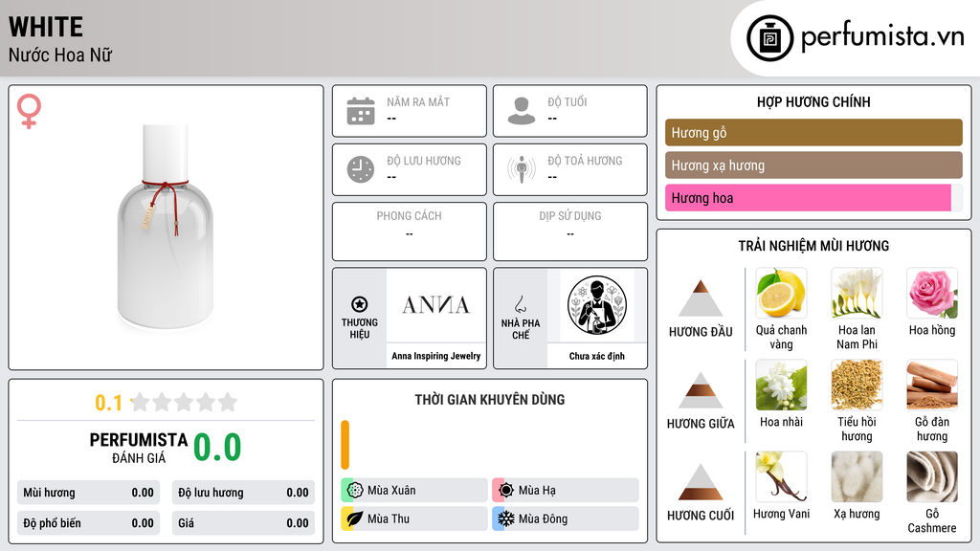Select the Hương Vani note image
The height and width of the screenshot is (551, 980).
point(781,477)
